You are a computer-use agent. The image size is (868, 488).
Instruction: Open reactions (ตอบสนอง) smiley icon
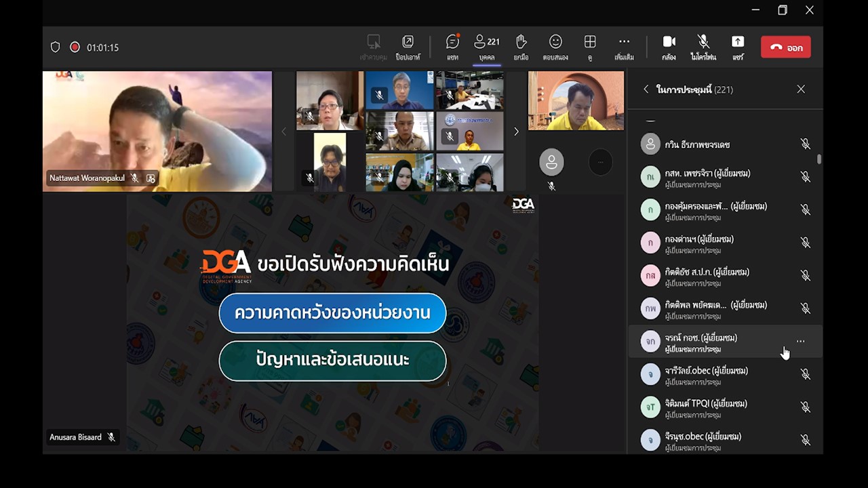point(555,47)
